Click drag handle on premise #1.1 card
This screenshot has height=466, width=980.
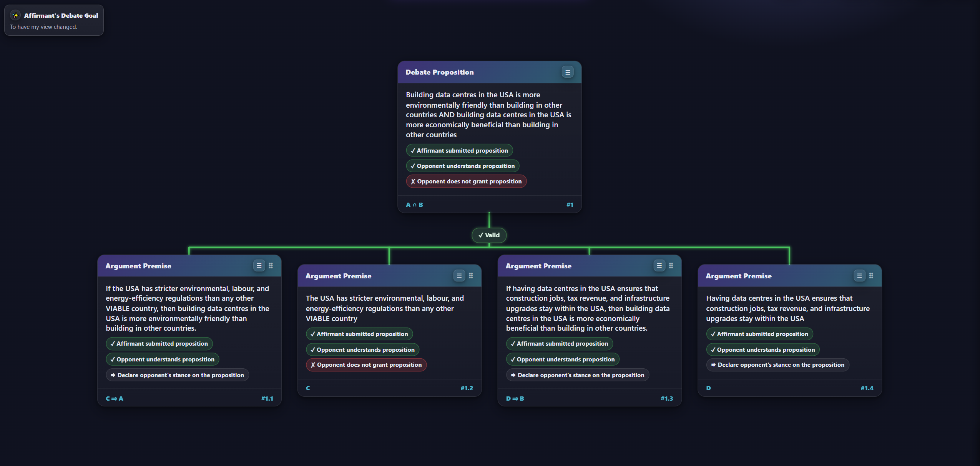(271, 266)
